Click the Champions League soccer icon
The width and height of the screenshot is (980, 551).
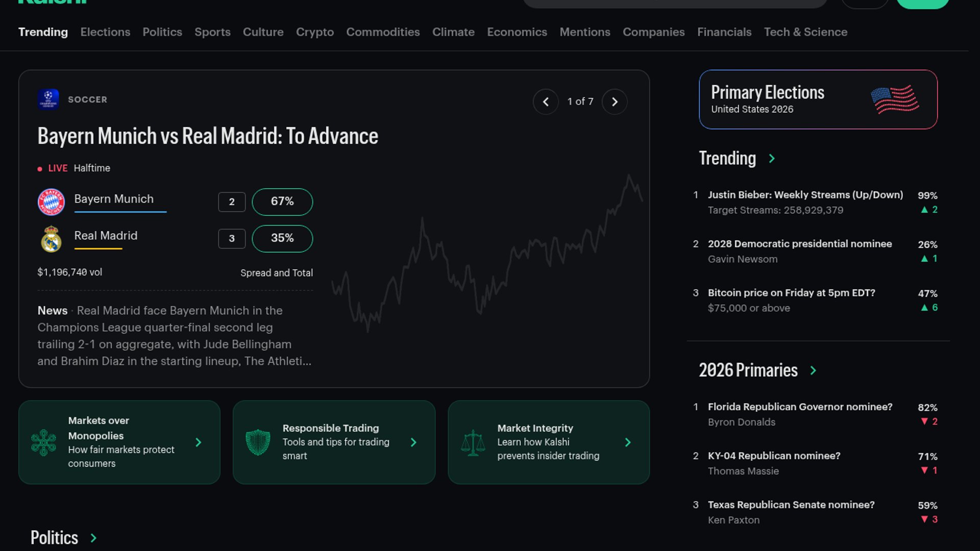tap(48, 99)
